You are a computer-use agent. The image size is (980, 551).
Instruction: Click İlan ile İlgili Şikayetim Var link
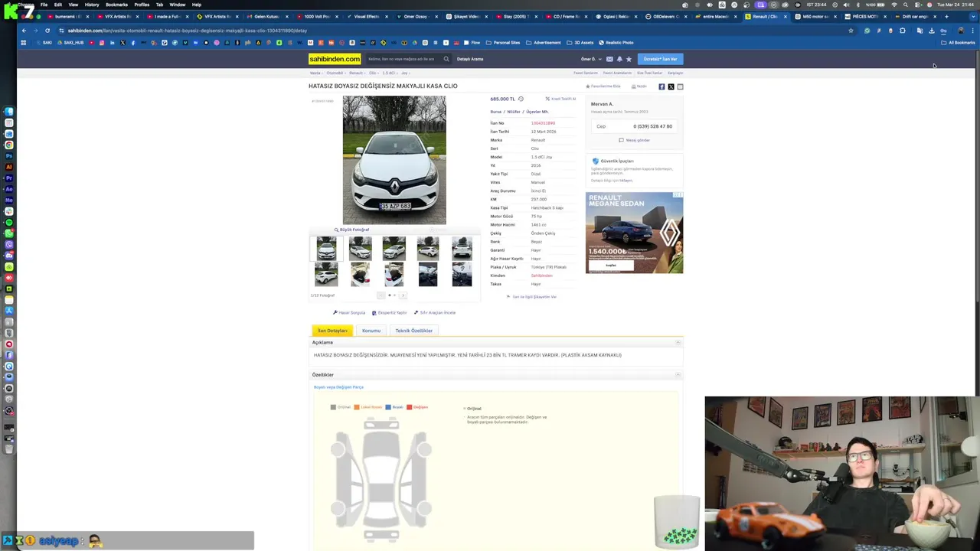[531, 297]
